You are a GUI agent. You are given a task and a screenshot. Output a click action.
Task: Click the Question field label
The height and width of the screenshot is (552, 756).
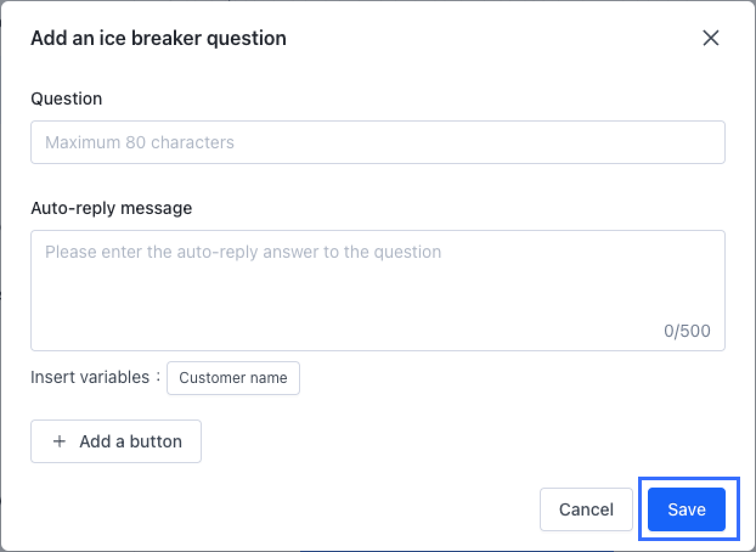point(66,98)
